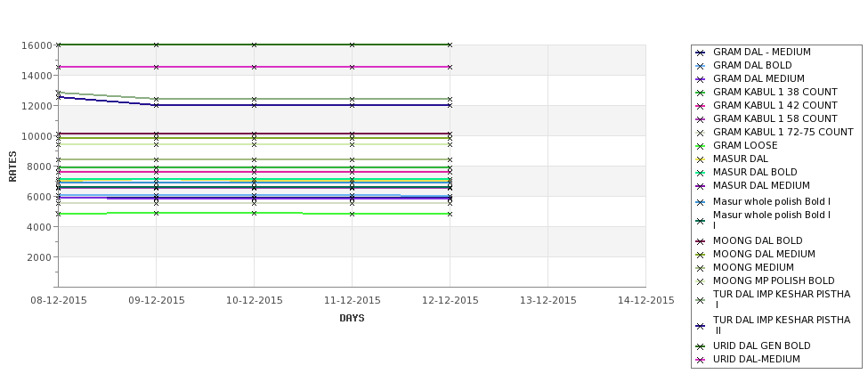Click the URID DAL GEN BOLD legend marker
This screenshot has width=868, height=382.
[701, 346]
